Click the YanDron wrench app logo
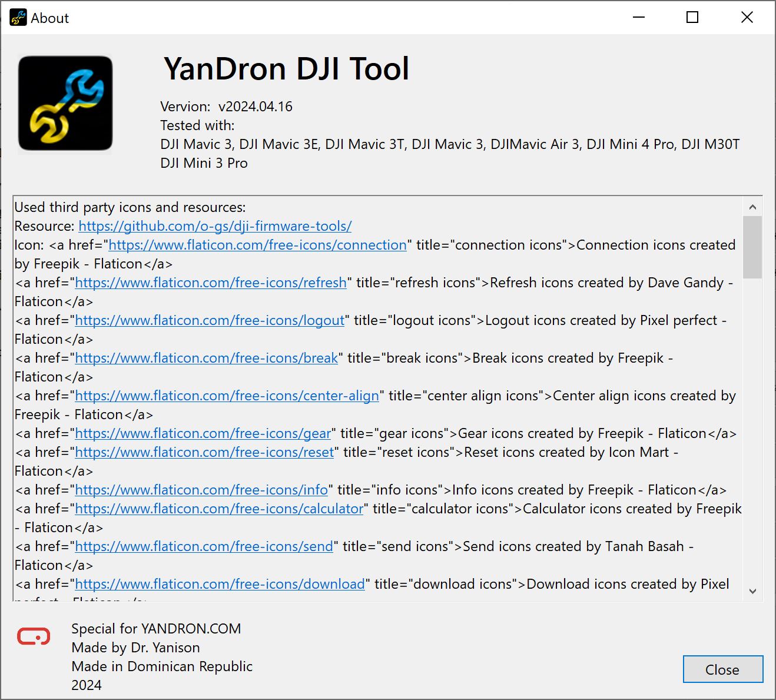 click(65, 104)
